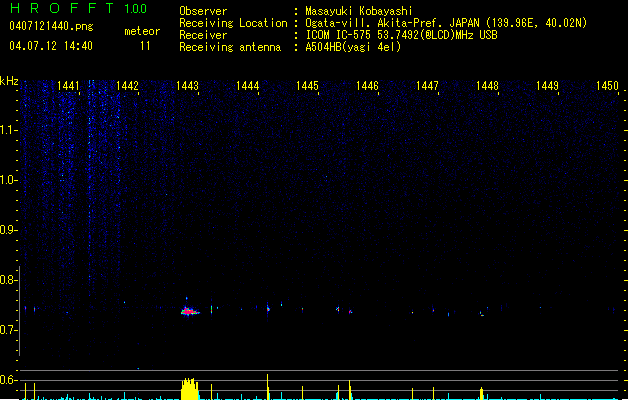Select the file name 0407121440.png
This screenshot has width=629, height=400.
tap(51, 26)
